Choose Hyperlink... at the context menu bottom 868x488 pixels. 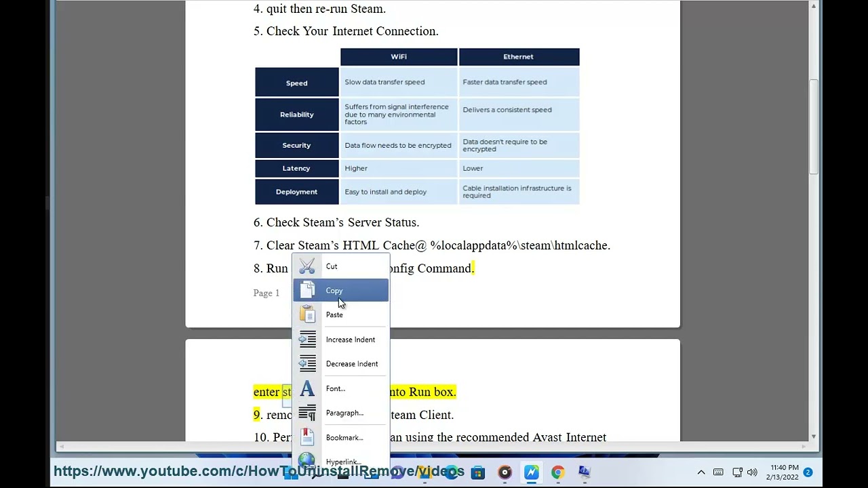click(x=340, y=461)
